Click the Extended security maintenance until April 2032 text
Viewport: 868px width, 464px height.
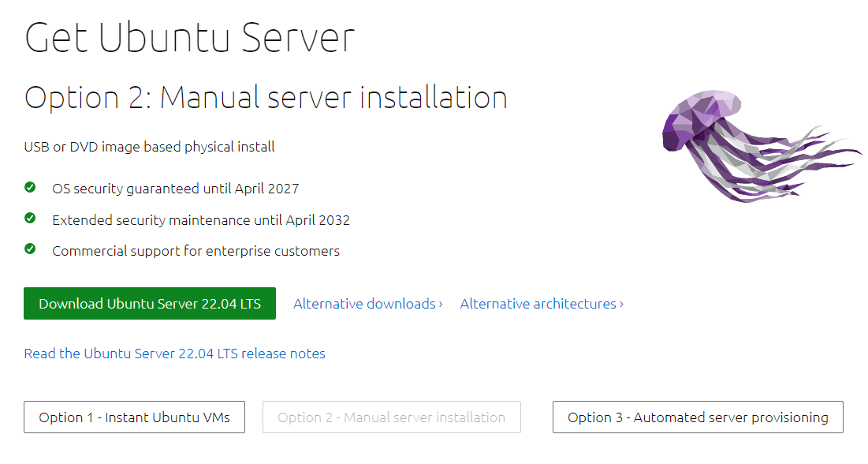200,220
